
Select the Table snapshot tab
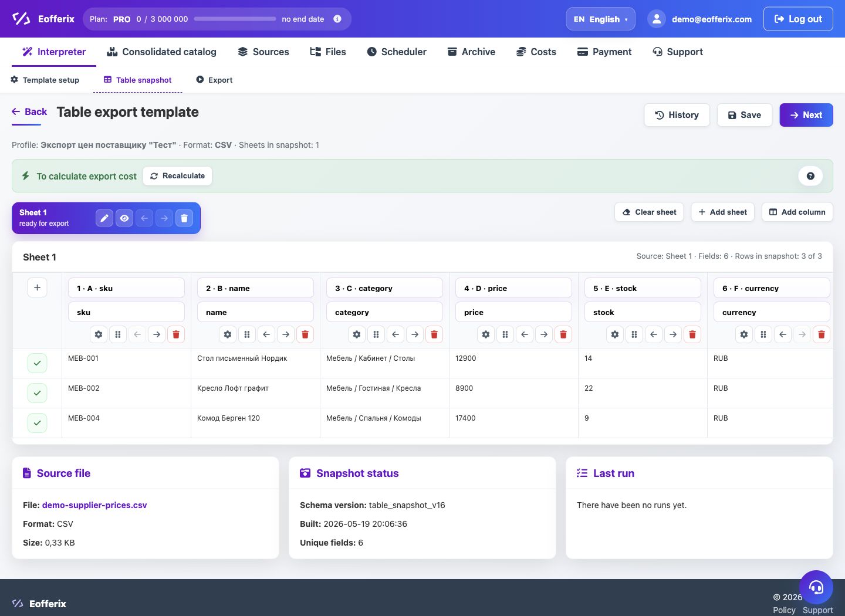tap(138, 80)
